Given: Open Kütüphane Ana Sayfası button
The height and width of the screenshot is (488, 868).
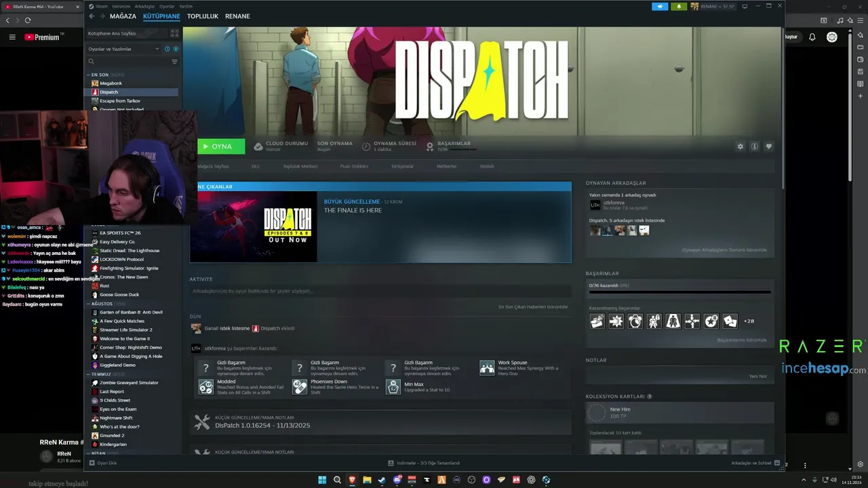Looking at the screenshot, I should click(x=127, y=33).
